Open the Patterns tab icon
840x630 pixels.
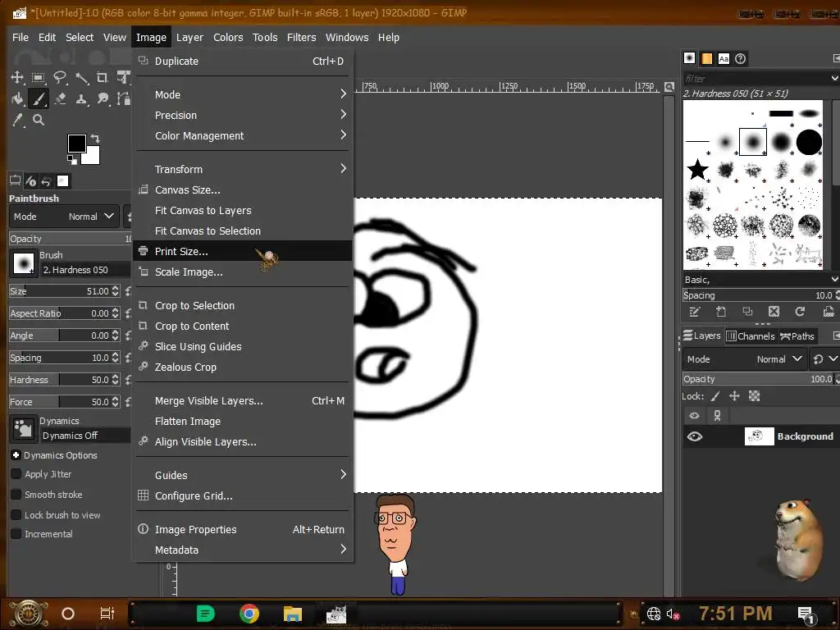pyautogui.click(x=706, y=58)
